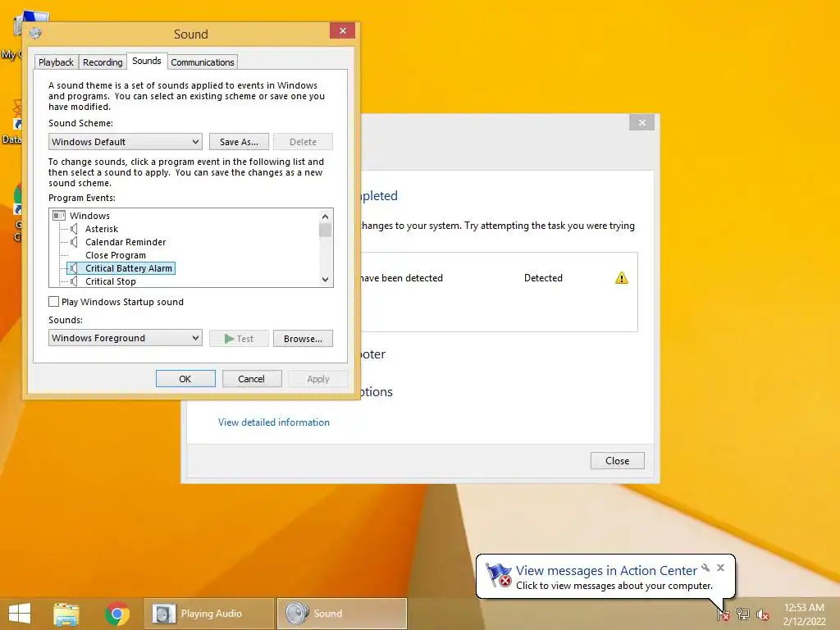The height and width of the screenshot is (630, 840).
Task: Click the Program Events scroll down arrow
Action: pos(325,279)
